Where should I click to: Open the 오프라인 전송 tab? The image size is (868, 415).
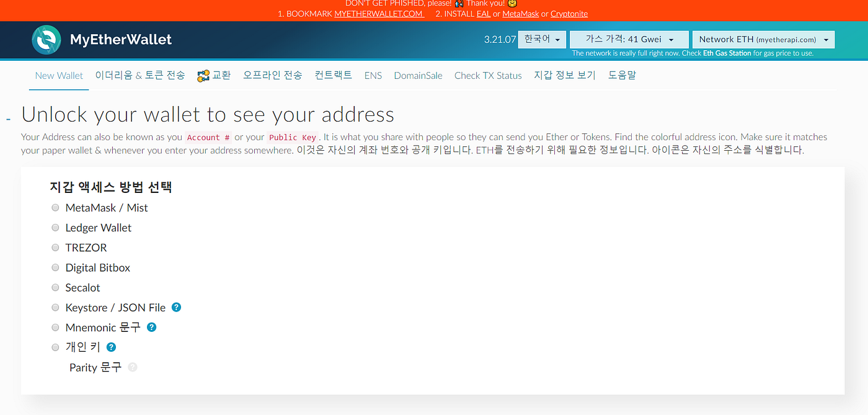click(x=273, y=76)
